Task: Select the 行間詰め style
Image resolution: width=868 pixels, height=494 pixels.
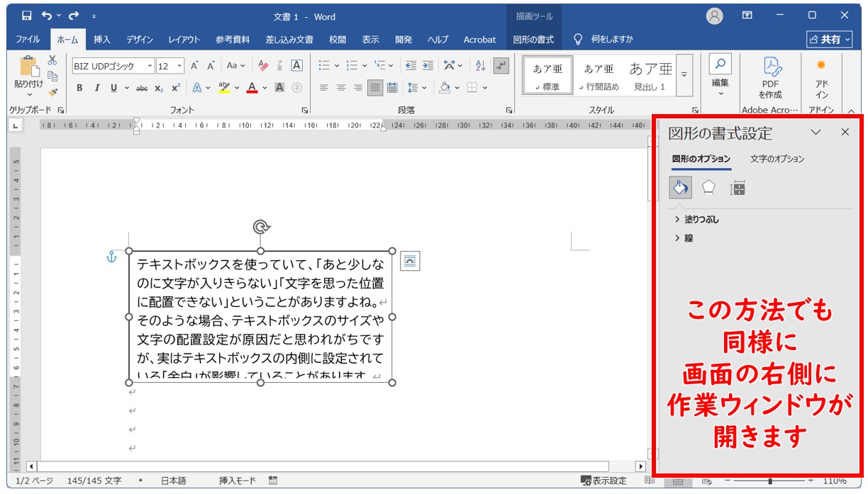Action: point(599,76)
